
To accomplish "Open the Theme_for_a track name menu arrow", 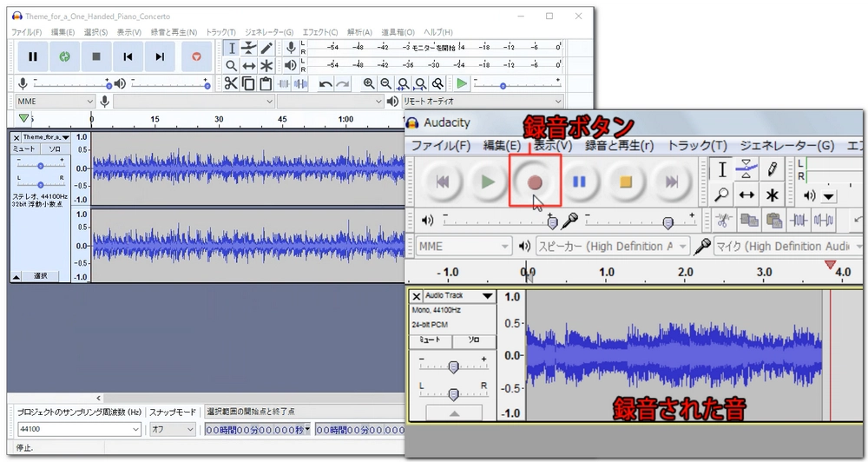I will click(65, 137).
